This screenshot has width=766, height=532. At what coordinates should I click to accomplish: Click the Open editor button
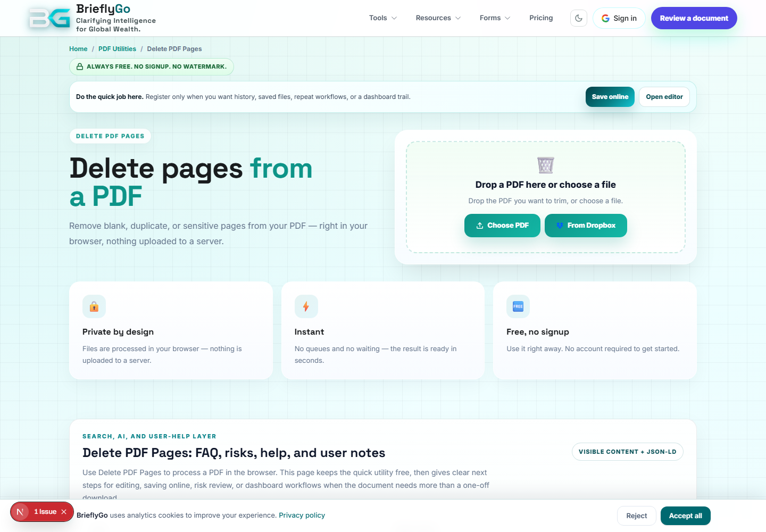coord(664,97)
